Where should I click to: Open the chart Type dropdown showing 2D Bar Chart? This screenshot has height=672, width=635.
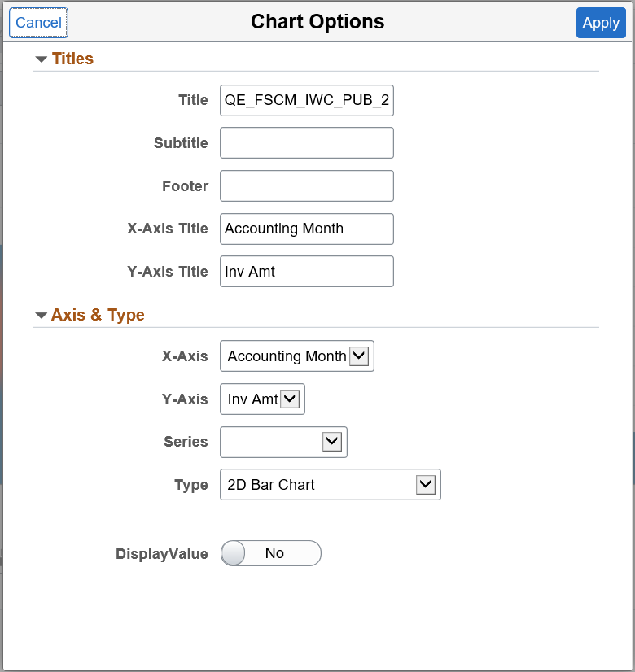(x=330, y=484)
